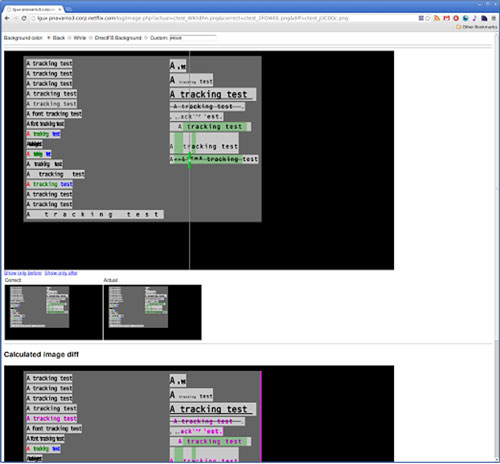This screenshot has width=500, height=464.
Task: Open the Chrome menu icon
Action: pyautogui.click(x=494, y=18)
